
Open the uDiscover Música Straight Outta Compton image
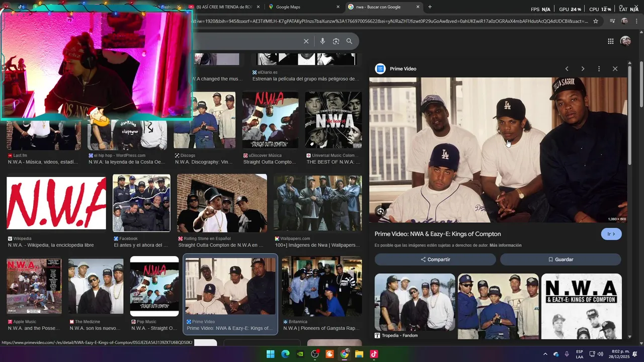tap(270, 121)
